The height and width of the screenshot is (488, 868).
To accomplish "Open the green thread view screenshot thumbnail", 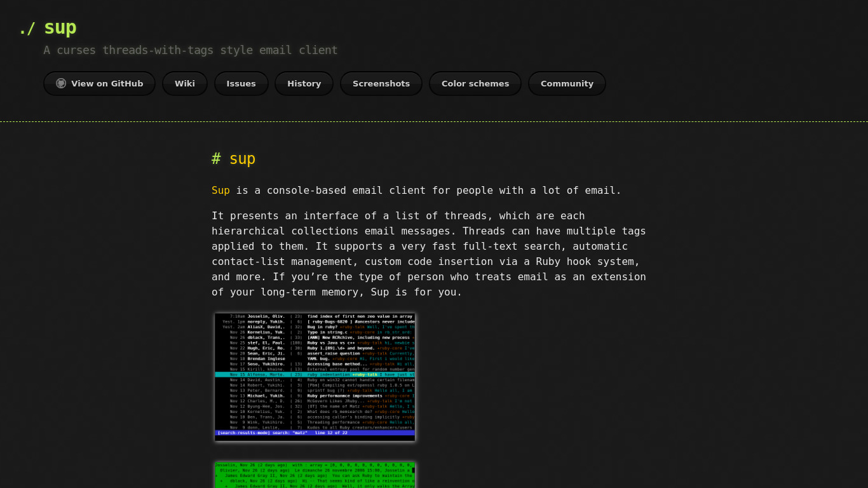I will point(315,475).
